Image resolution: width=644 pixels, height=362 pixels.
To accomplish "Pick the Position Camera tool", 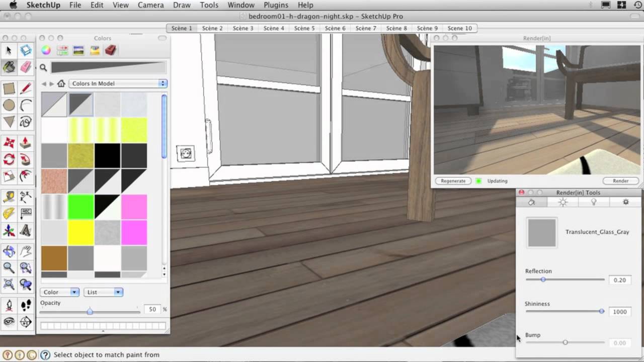I will (x=9, y=306).
